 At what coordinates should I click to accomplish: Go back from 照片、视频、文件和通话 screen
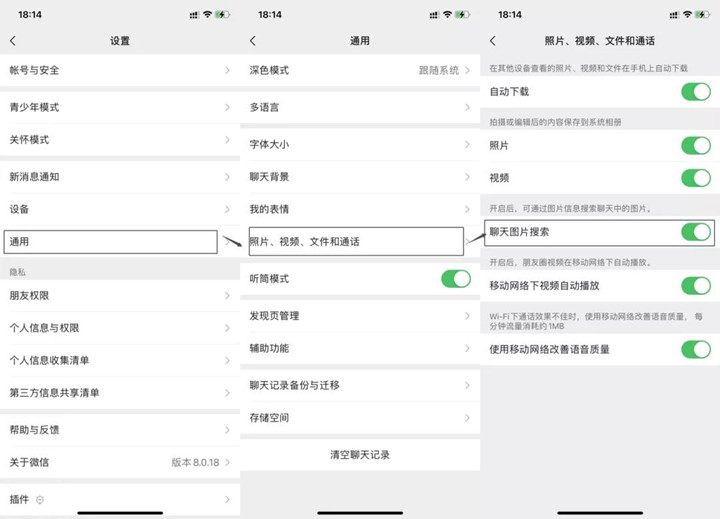tap(493, 41)
